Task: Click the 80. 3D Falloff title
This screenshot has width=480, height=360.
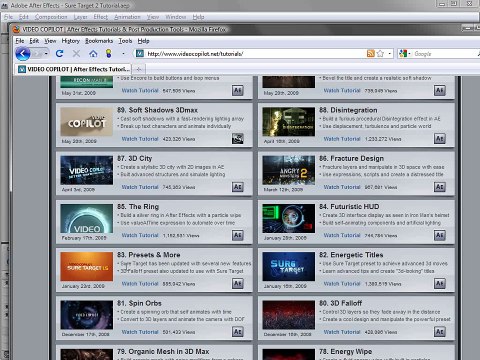Action: pyautogui.click(x=341, y=303)
